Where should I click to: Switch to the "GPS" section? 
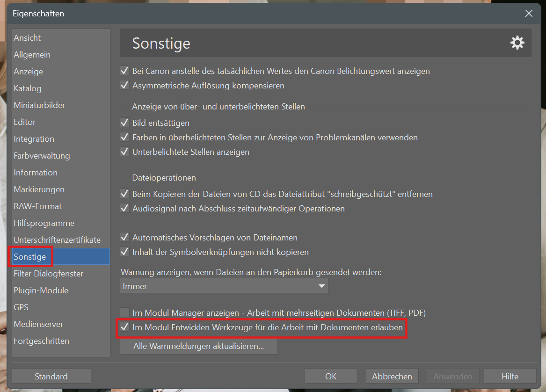(x=21, y=307)
